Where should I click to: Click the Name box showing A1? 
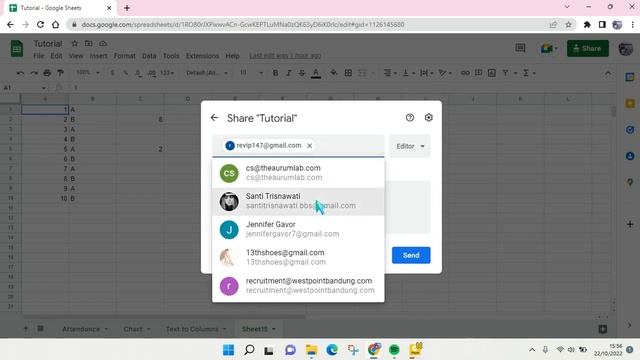pyautogui.click(x=24, y=87)
